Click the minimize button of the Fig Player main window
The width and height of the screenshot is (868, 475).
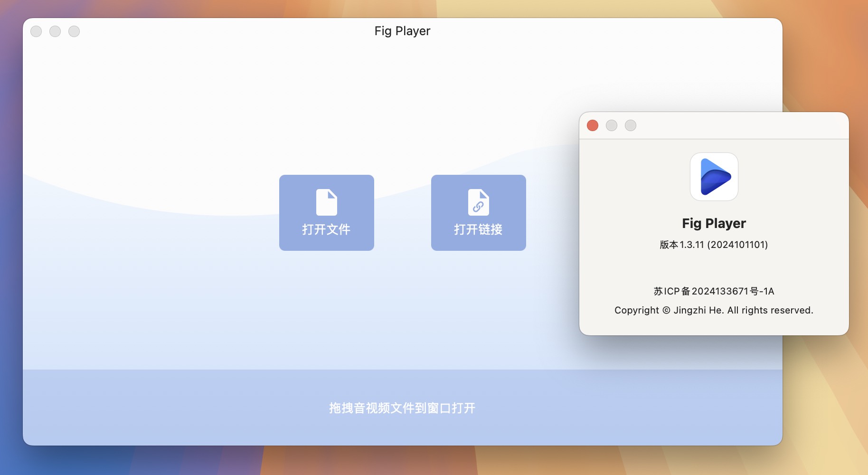[x=55, y=31]
